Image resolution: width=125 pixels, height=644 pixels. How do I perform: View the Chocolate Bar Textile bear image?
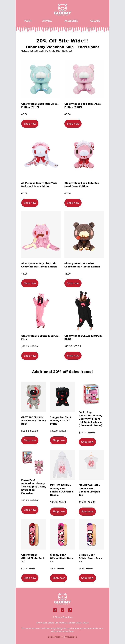pyautogui.click(x=84, y=234)
